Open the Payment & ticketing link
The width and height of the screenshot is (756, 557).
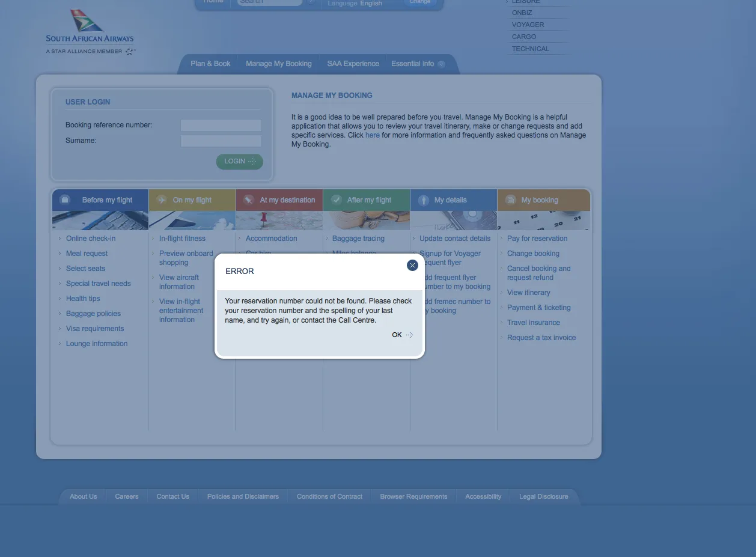pyautogui.click(x=539, y=308)
